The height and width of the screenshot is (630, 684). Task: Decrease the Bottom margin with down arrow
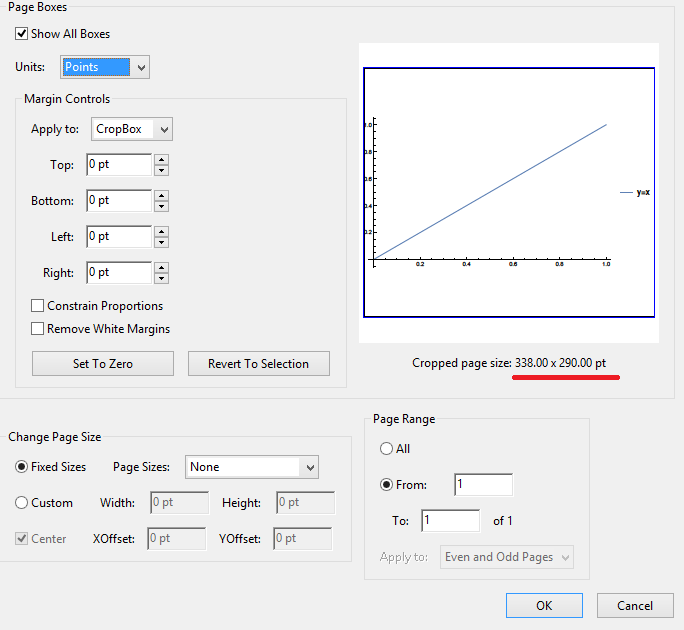click(161, 206)
